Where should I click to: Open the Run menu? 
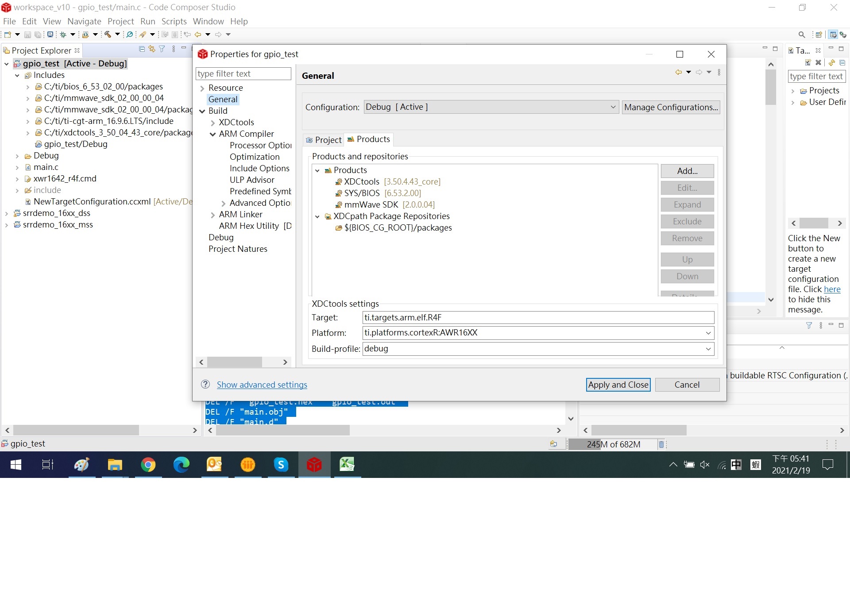click(147, 21)
